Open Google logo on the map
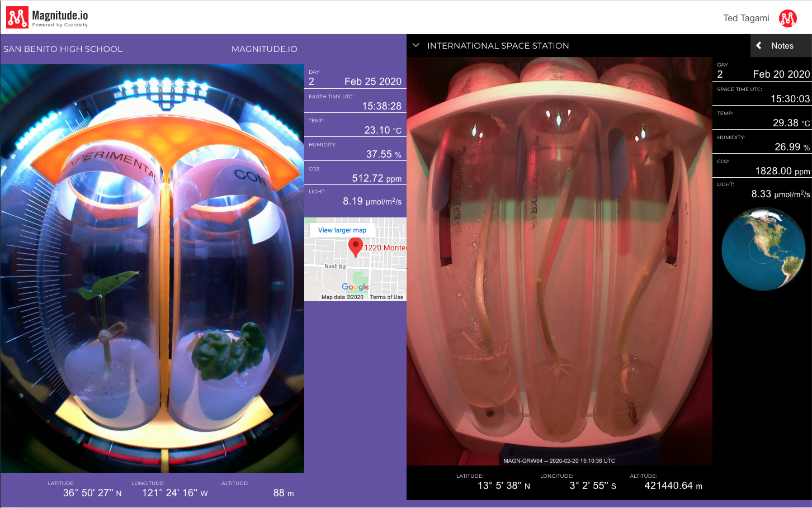The image size is (812, 508). tap(355, 287)
